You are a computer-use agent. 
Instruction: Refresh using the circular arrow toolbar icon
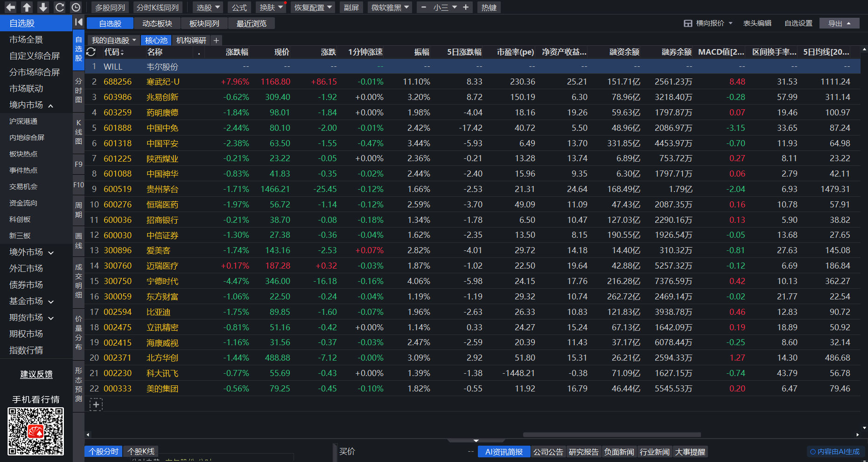[59, 7]
